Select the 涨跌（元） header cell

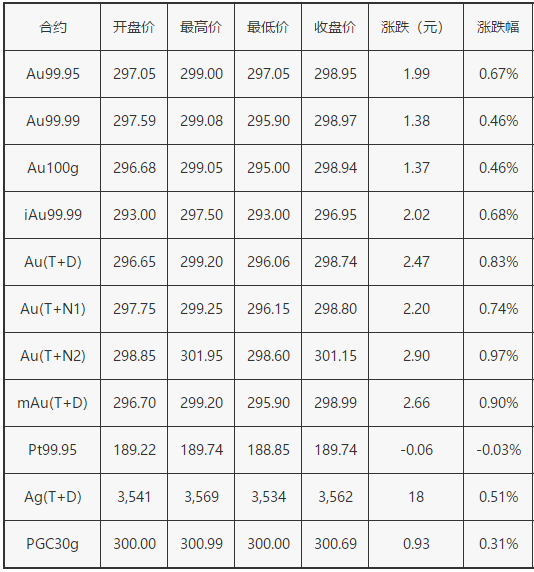point(416,27)
